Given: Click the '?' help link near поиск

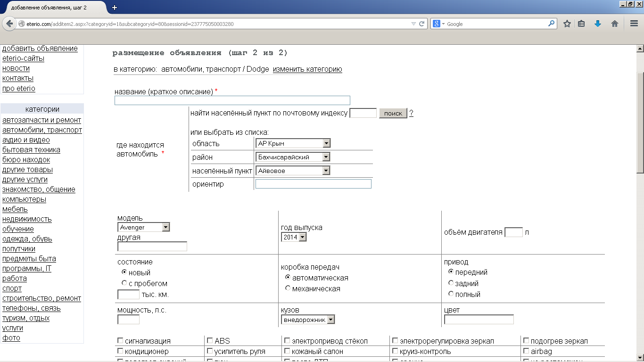Looking at the screenshot, I should pos(411,113).
